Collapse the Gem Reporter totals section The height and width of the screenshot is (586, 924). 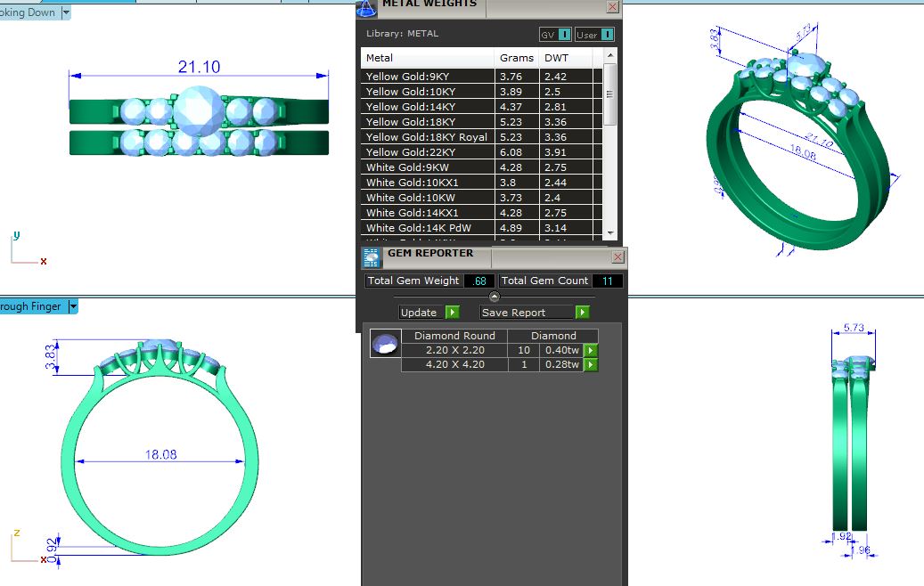pos(495,297)
